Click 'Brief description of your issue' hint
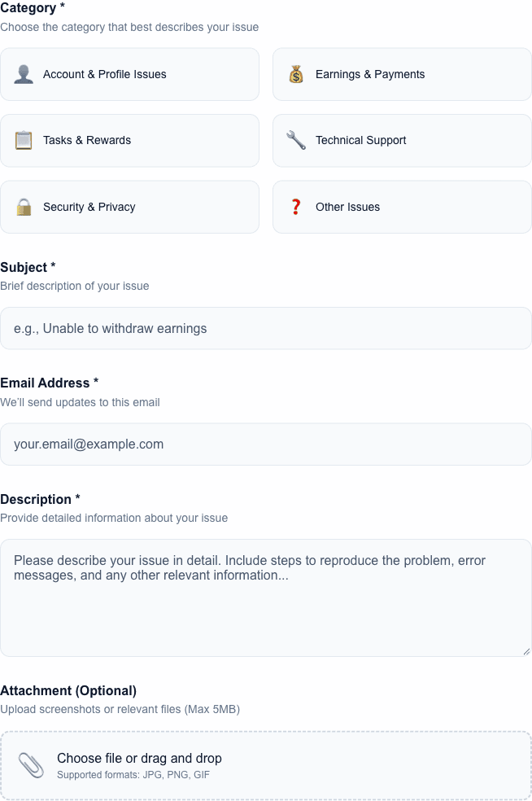The width and height of the screenshot is (532, 801). click(x=75, y=286)
